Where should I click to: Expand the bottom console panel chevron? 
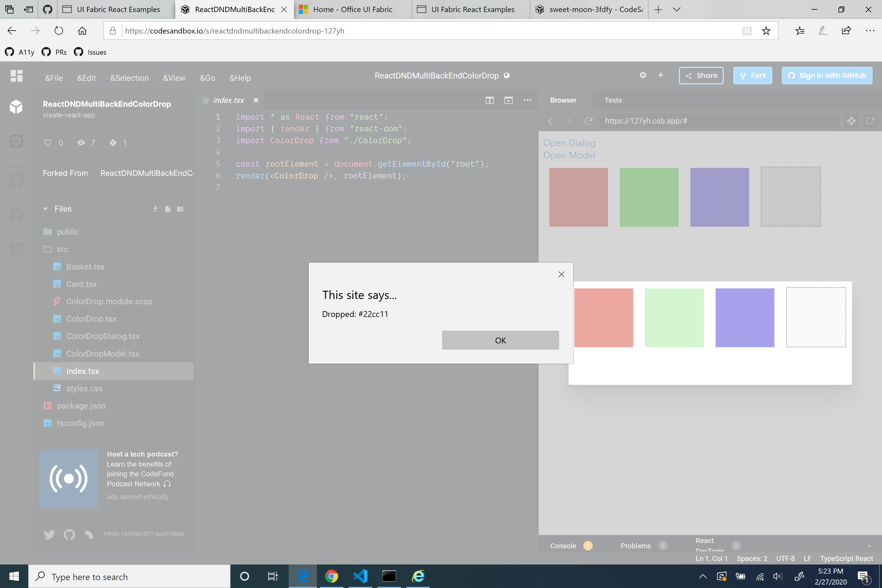coord(869,546)
